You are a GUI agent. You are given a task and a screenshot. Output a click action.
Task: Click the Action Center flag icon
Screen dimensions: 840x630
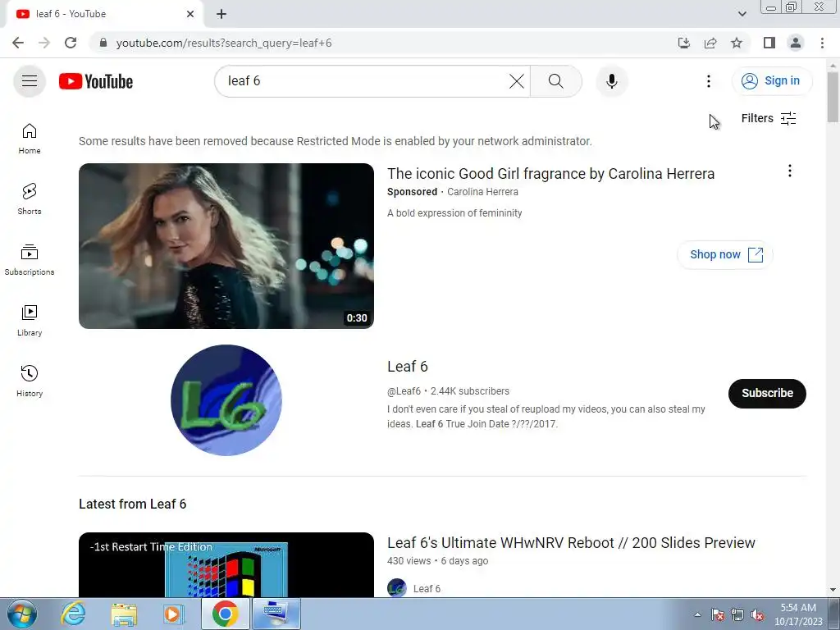point(718,614)
